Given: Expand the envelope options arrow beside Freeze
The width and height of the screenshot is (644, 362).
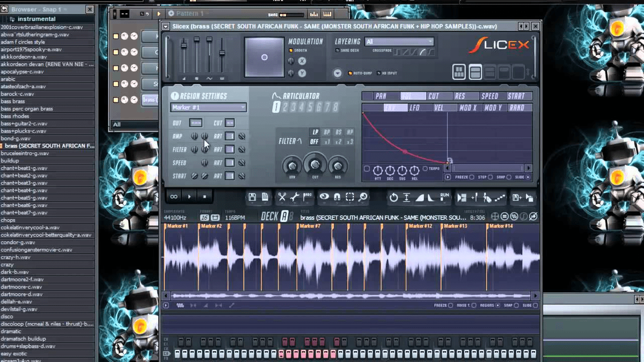Looking at the screenshot, I should click(x=448, y=177).
